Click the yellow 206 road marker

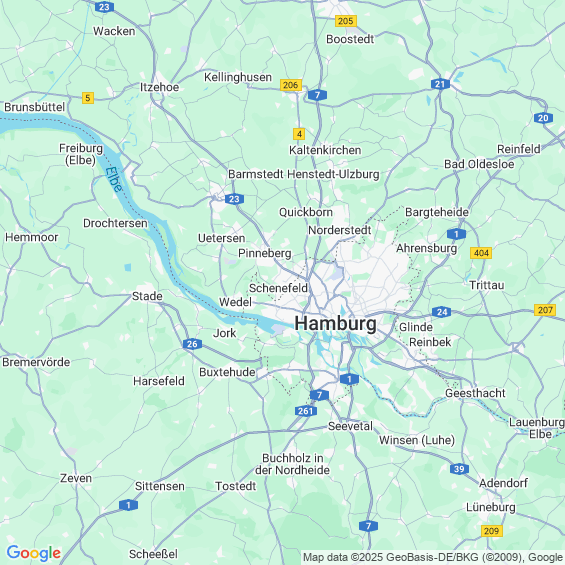pyautogui.click(x=291, y=85)
